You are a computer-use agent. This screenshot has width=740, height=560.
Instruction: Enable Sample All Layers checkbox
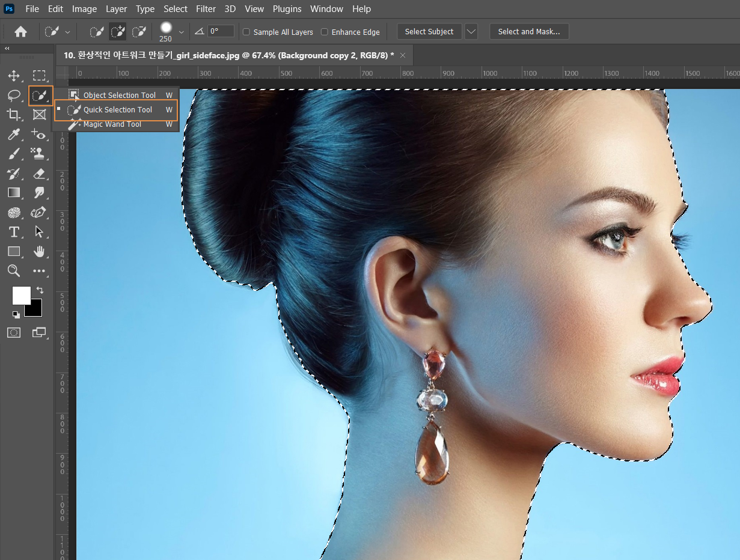(x=246, y=32)
